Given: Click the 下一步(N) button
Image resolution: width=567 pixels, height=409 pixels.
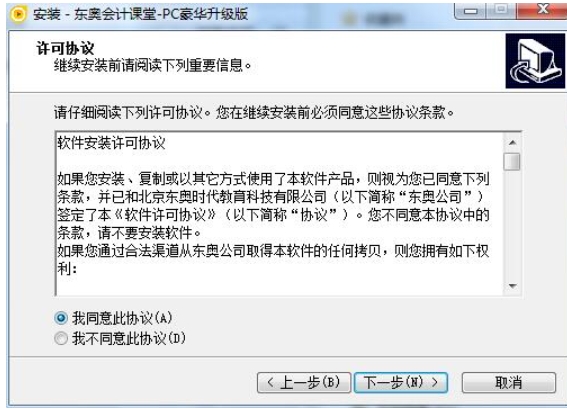Looking at the screenshot, I should [401, 382].
